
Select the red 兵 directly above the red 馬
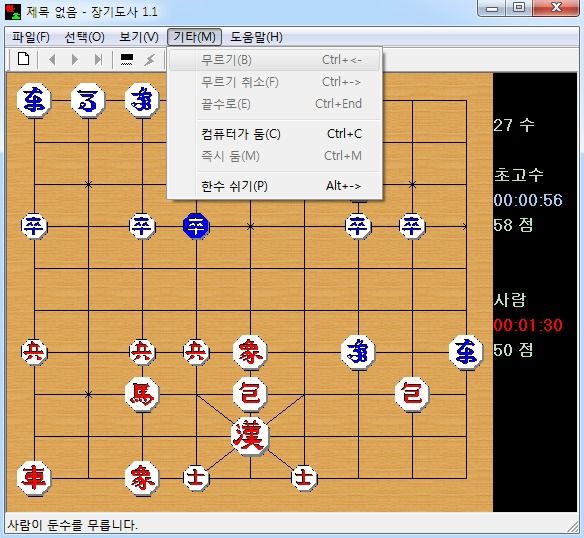[x=142, y=352]
